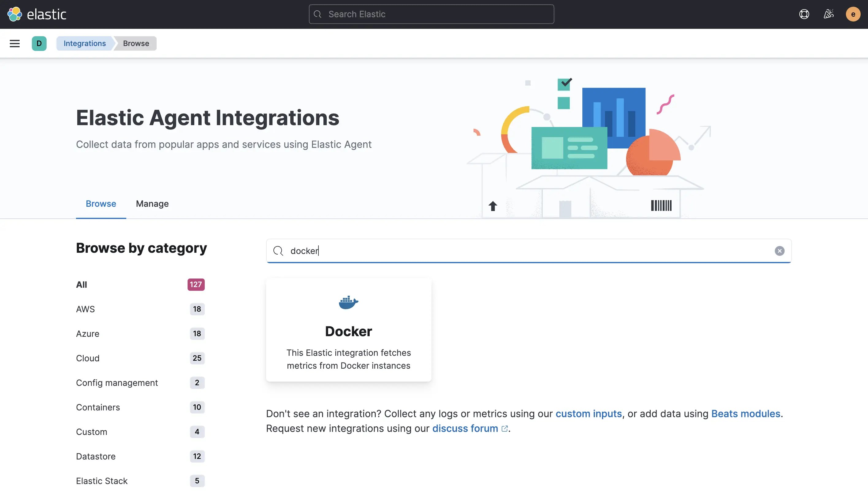Open the newsfeed party-popper icon

coord(828,14)
